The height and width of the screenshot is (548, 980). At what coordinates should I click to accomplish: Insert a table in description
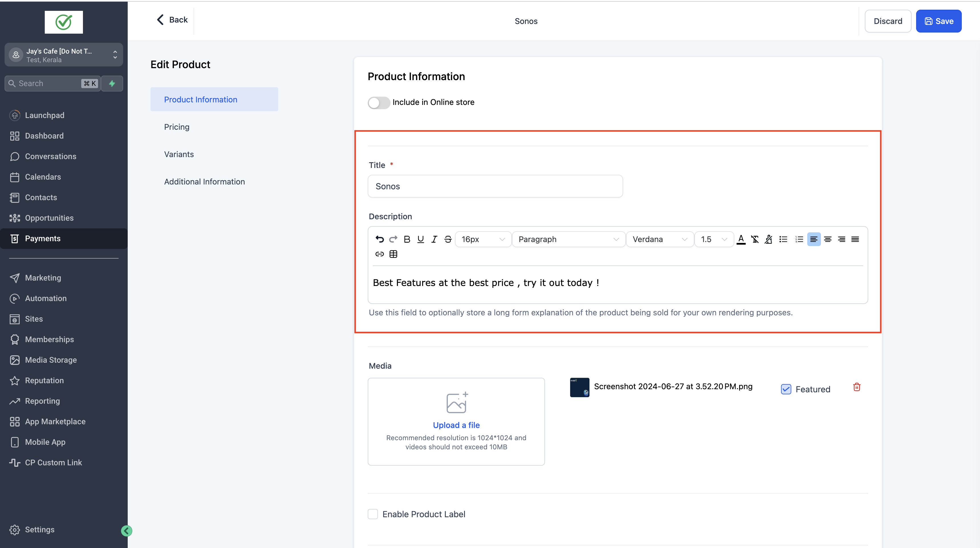click(393, 254)
